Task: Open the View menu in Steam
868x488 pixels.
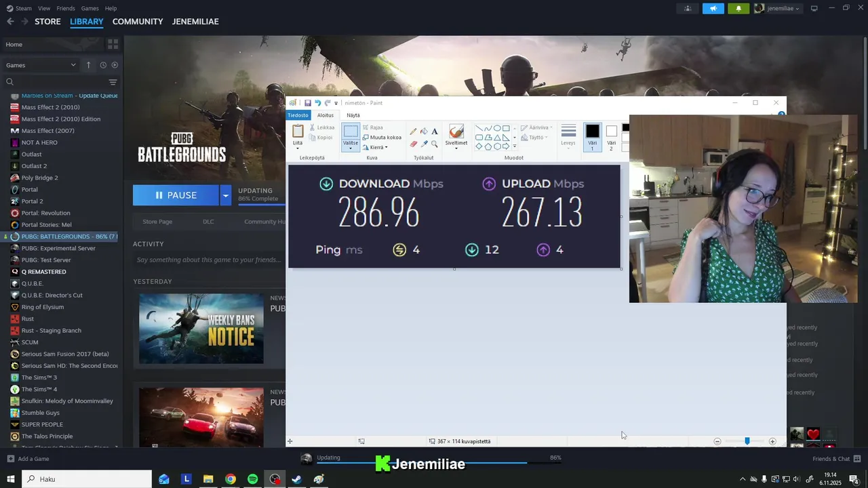Action: [44, 8]
